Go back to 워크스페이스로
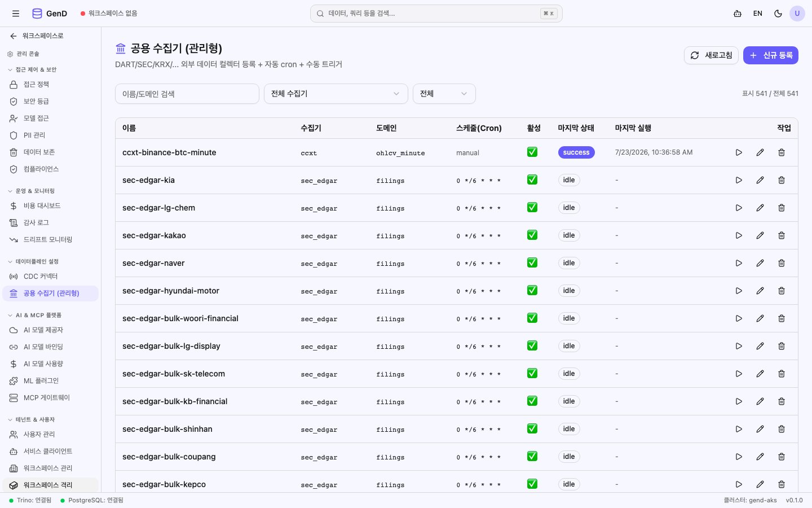 37,36
